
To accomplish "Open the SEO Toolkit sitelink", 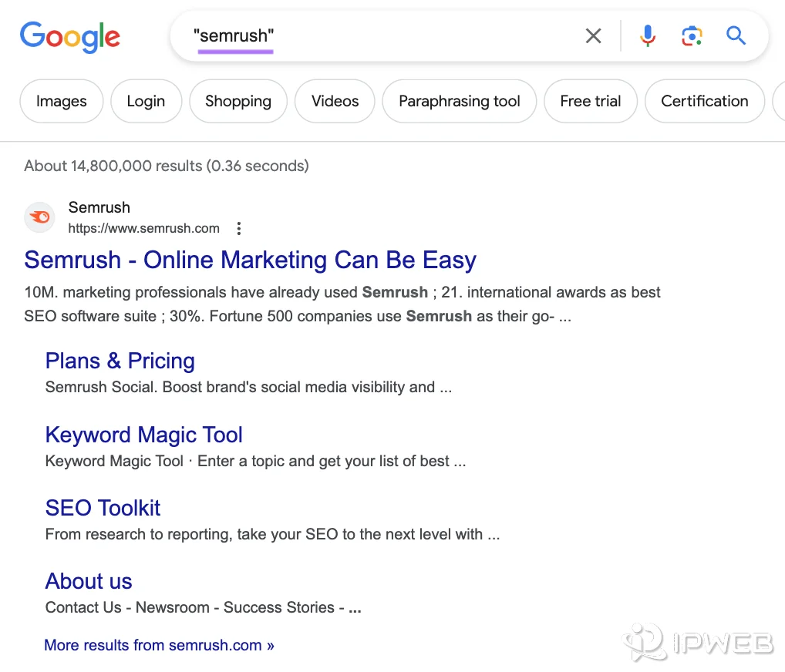I will coord(103,508).
